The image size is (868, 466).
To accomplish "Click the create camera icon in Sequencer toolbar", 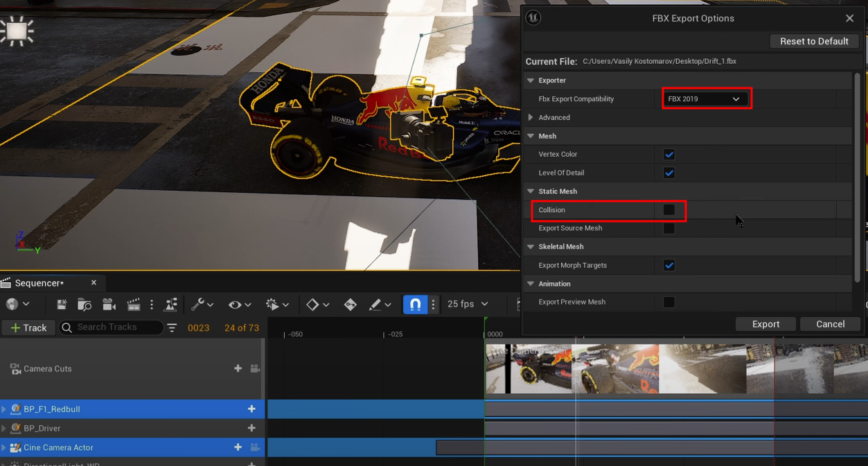I will click(109, 304).
